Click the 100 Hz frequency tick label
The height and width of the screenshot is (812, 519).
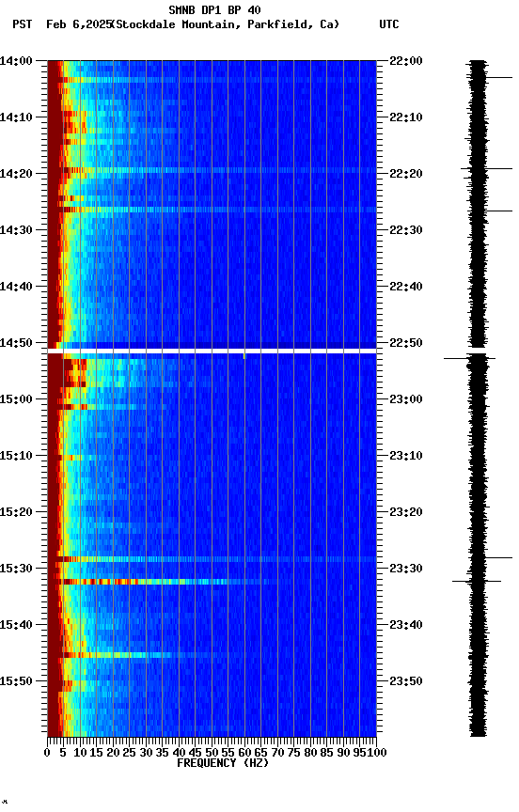(377, 753)
